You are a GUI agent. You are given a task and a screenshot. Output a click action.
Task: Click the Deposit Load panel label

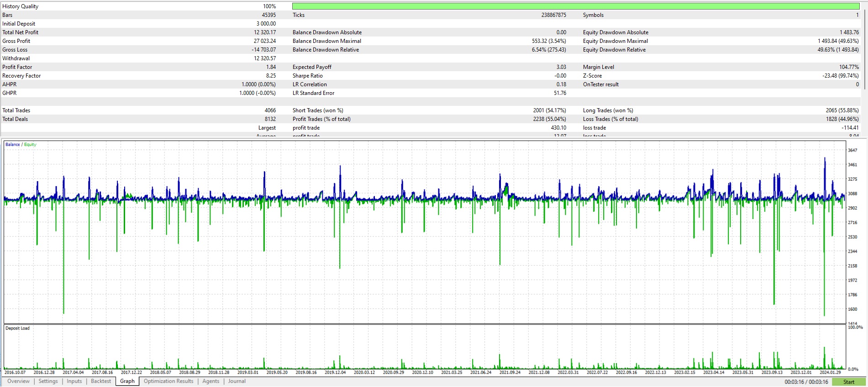(17, 328)
